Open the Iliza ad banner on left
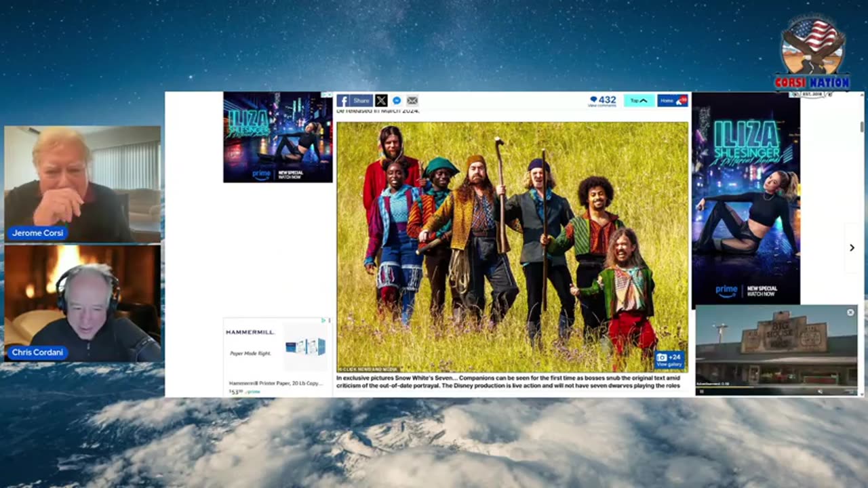Viewport: 868px width, 488px height. point(278,138)
